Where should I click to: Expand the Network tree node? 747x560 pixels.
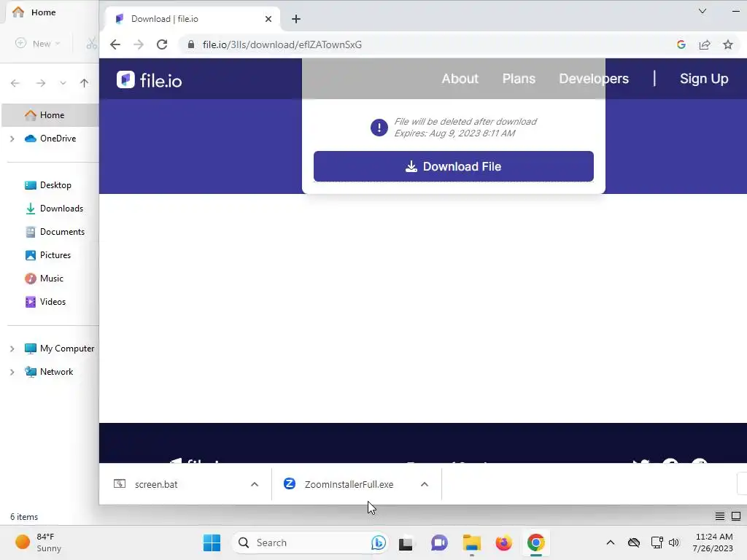click(x=12, y=372)
